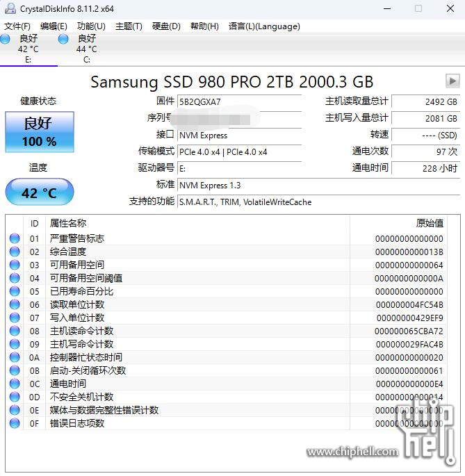Click the CrystalDiskInfo app icon in title bar
The height and width of the screenshot is (476, 465).
point(10,8)
